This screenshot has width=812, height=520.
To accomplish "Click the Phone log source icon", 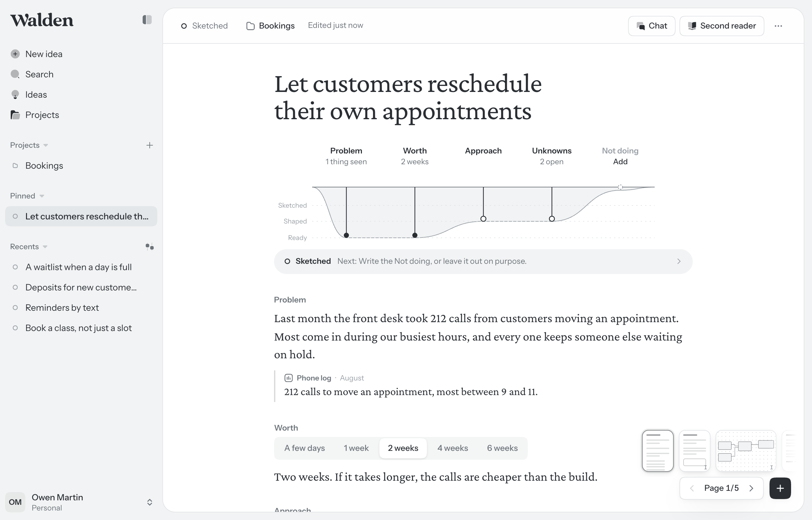I will 288,378.
